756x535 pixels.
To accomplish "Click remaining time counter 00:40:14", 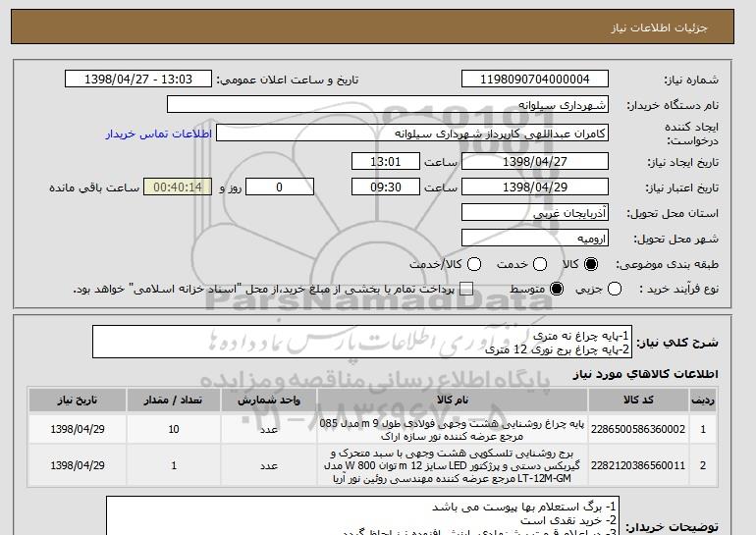I will pos(178,187).
